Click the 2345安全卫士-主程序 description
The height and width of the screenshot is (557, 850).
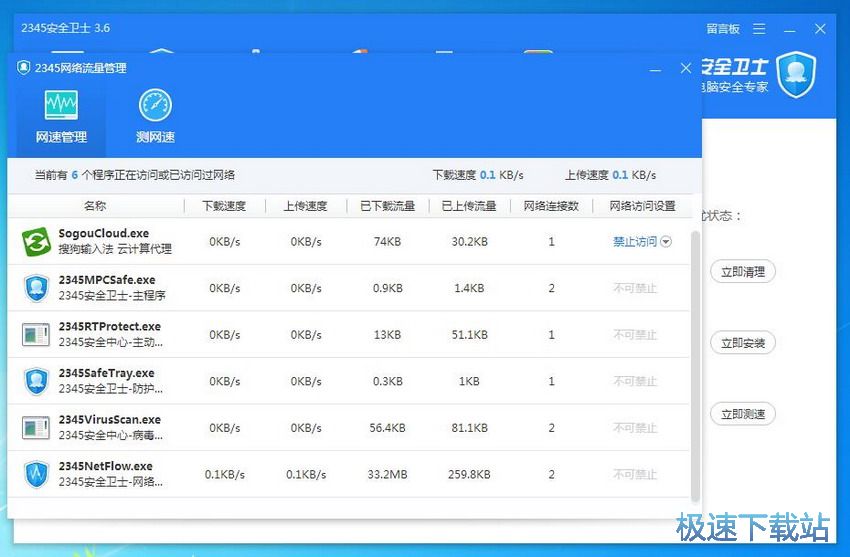coord(112,295)
